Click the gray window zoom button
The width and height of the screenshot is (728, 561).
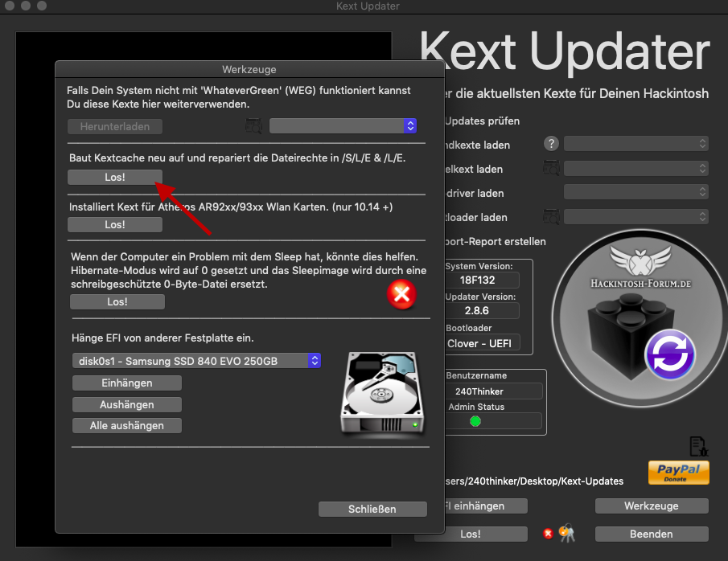point(42,5)
